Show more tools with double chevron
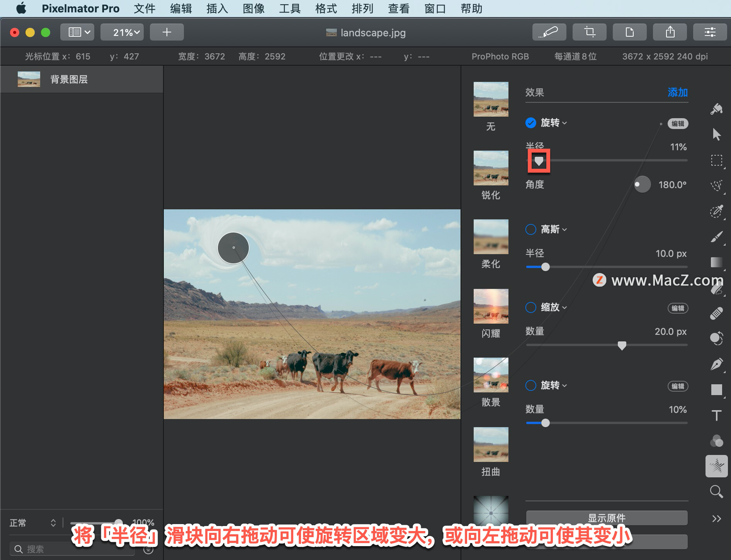Viewport: 731px width, 560px height. click(716, 519)
